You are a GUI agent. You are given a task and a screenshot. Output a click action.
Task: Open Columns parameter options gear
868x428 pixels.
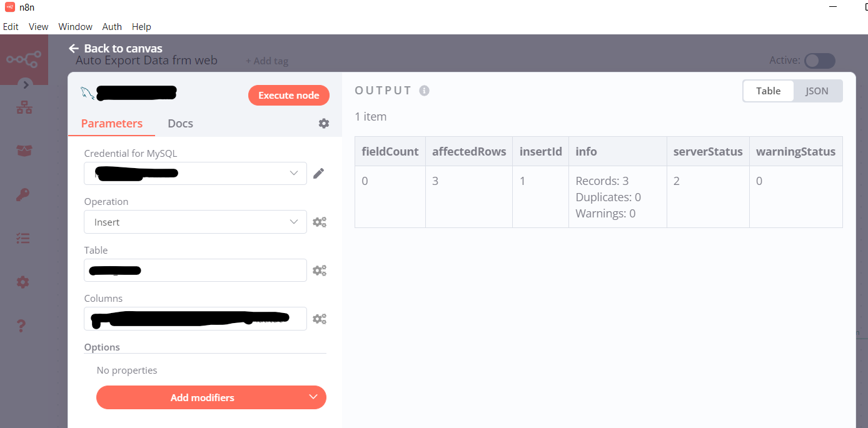320,319
